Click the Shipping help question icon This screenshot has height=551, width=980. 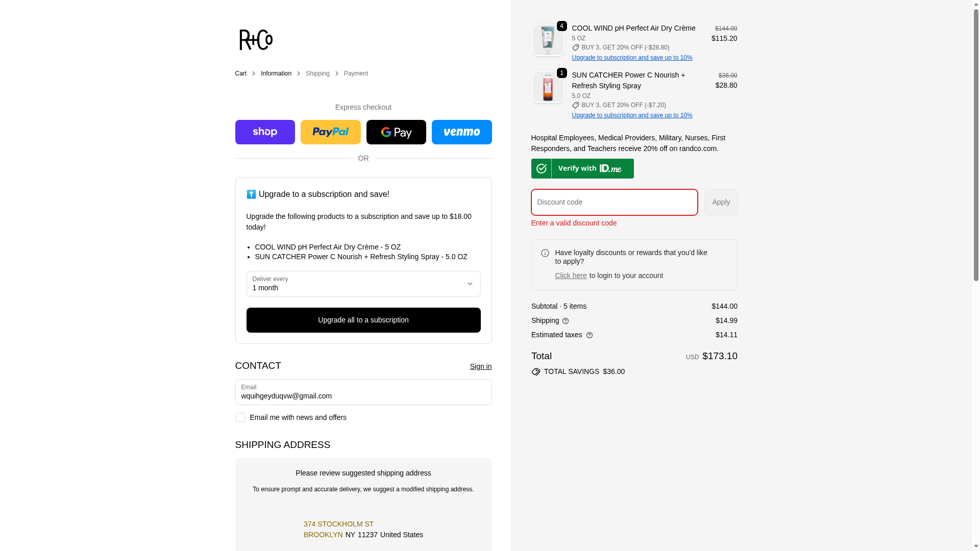click(x=566, y=321)
